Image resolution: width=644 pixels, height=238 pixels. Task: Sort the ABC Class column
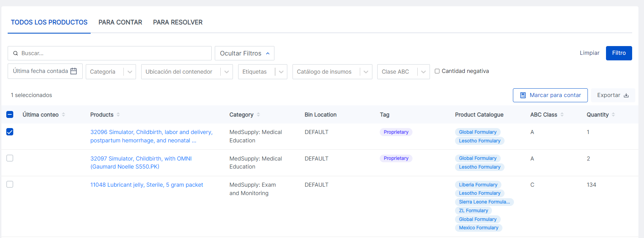pos(562,114)
